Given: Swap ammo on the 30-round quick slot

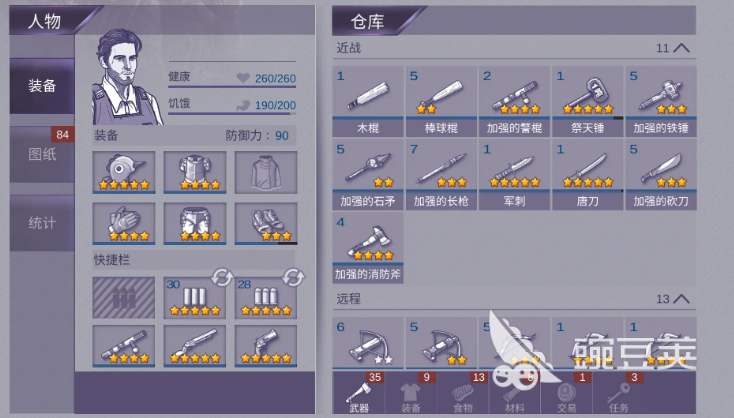Looking at the screenshot, I should tap(222, 277).
